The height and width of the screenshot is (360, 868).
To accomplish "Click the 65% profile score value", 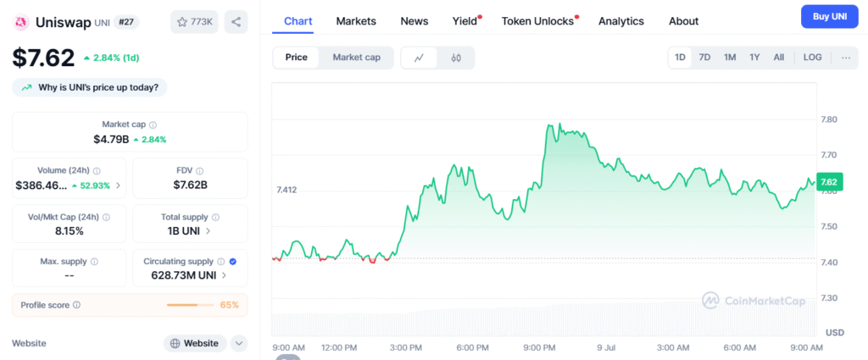I will point(229,305).
